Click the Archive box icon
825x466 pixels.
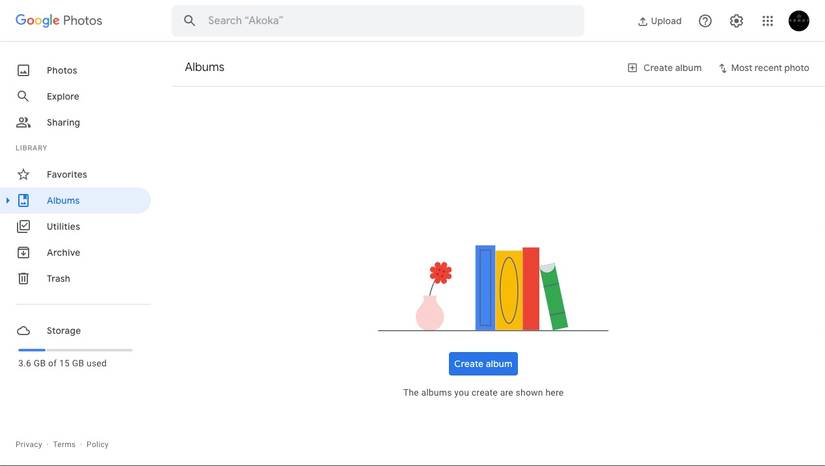(23, 253)
